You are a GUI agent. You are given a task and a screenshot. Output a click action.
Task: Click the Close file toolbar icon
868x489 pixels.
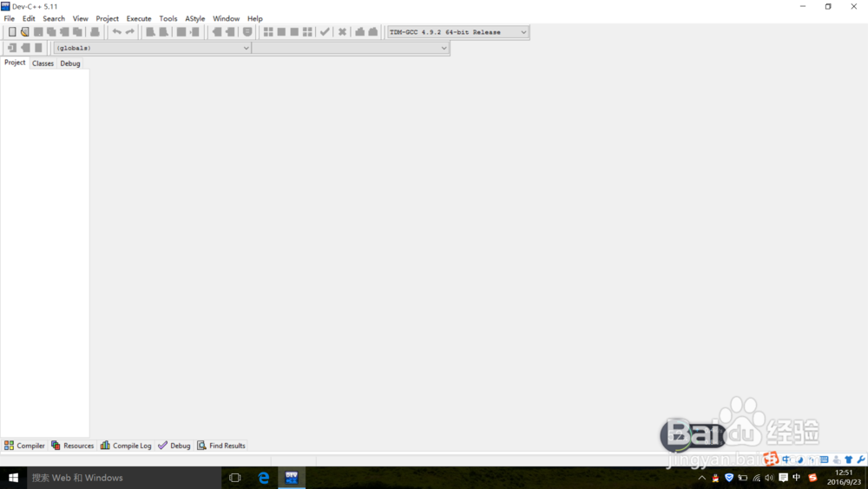[65, 32]
